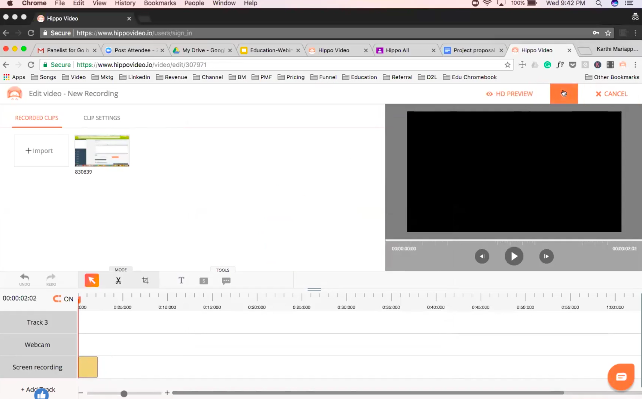
Task: Click the square S tool icon
Action: coord(203,281)
